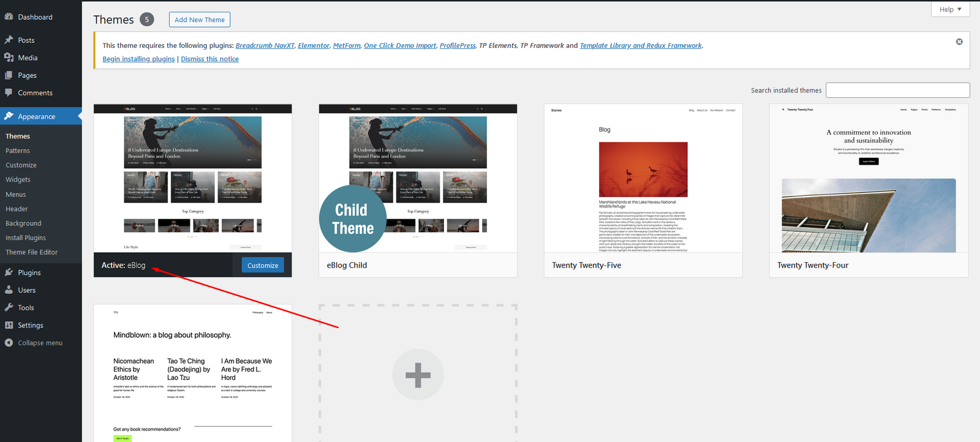
Task: Click the Comments bubble icon
Action: click(9, 93)
